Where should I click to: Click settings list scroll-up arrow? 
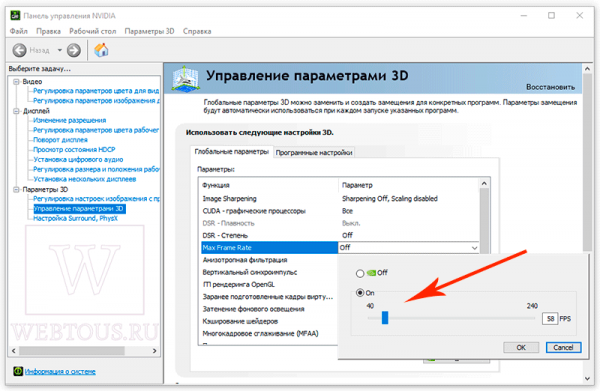(484, 184)
